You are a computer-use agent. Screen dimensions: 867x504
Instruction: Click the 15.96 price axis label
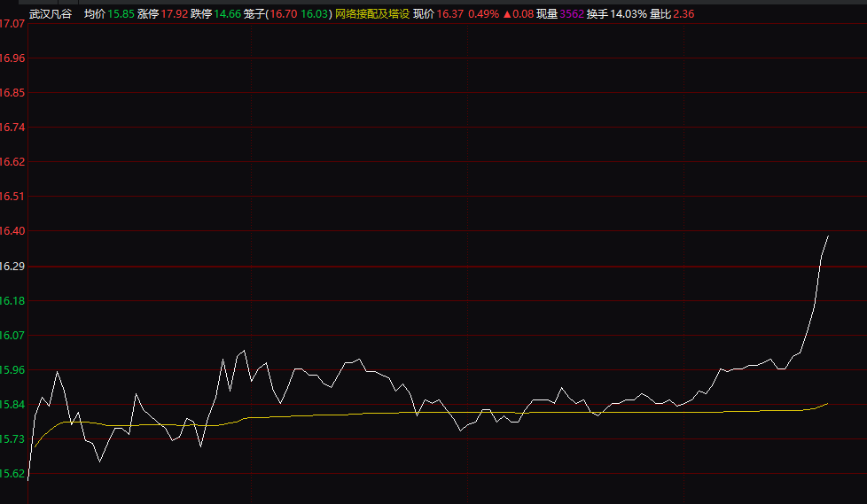[12, 369]
